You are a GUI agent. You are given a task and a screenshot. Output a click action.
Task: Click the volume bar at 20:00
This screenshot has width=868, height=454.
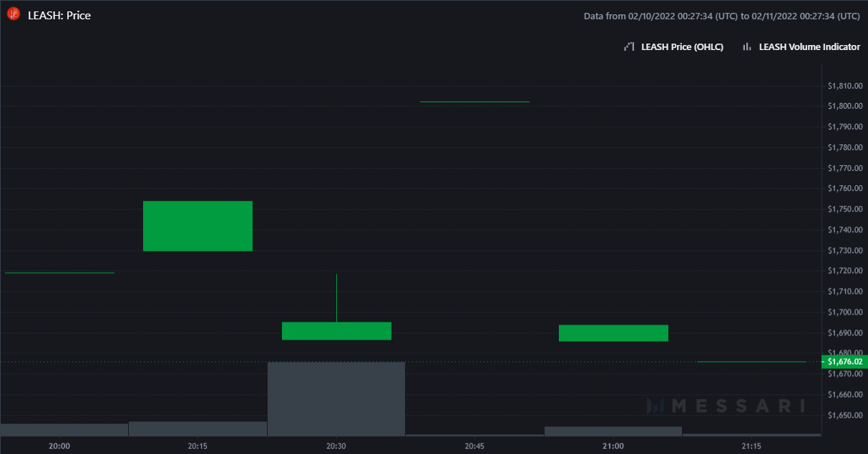click(64, 430)
